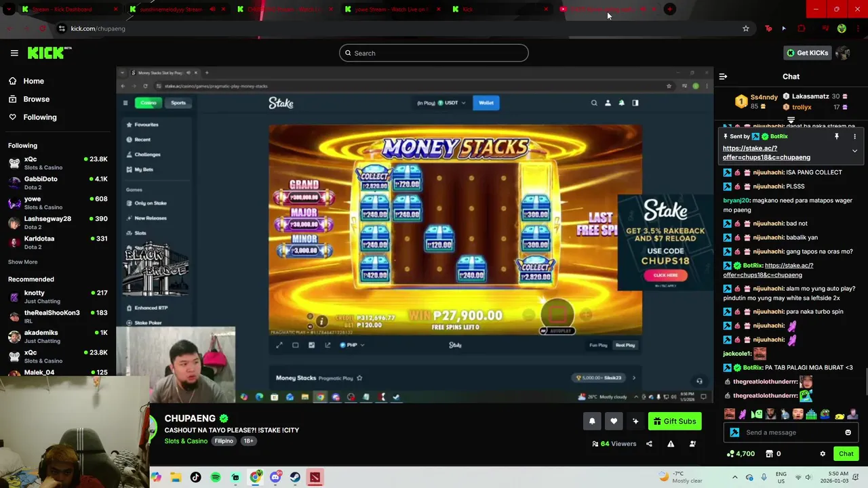Click the Filipino language tag

click(x=224, y=441)
